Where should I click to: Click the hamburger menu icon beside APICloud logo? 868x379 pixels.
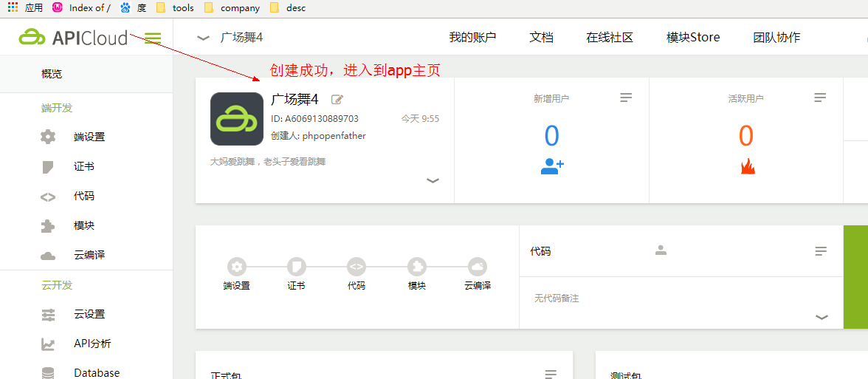[153, 38]
